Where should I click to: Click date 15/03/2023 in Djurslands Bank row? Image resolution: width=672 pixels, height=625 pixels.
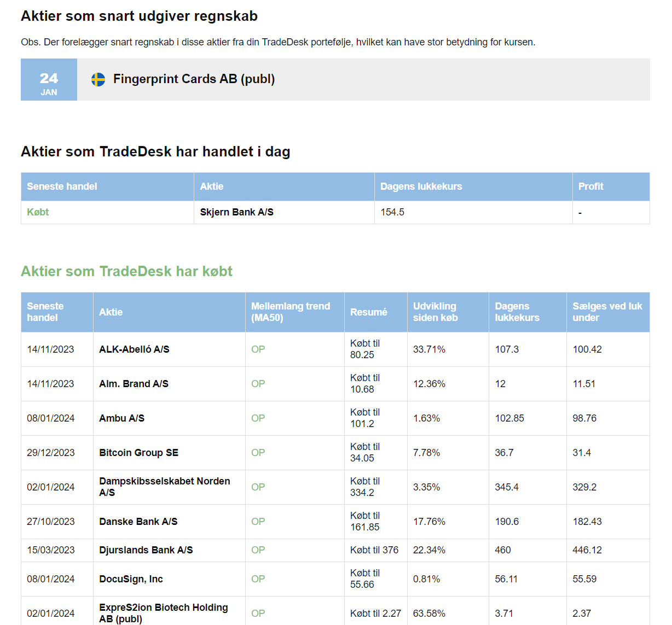[50, 550]
